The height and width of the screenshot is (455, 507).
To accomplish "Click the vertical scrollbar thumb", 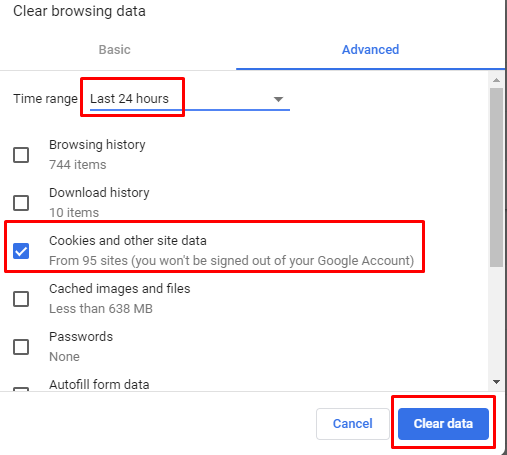I will [496, 177].
